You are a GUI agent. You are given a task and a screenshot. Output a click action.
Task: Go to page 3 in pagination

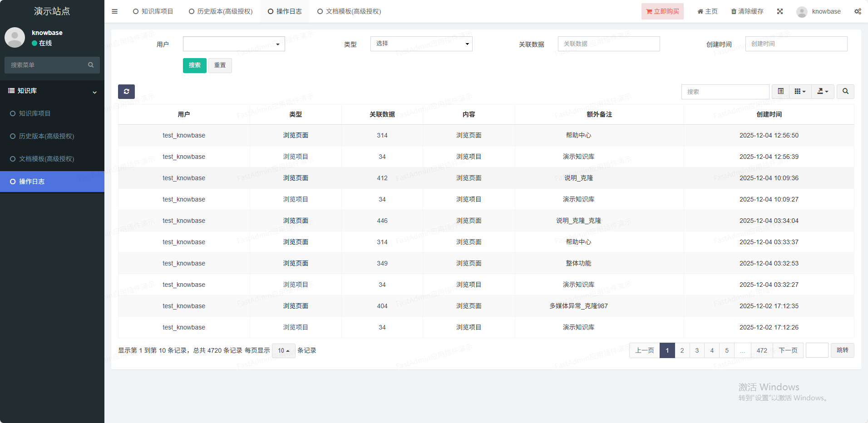pos(697,350)
